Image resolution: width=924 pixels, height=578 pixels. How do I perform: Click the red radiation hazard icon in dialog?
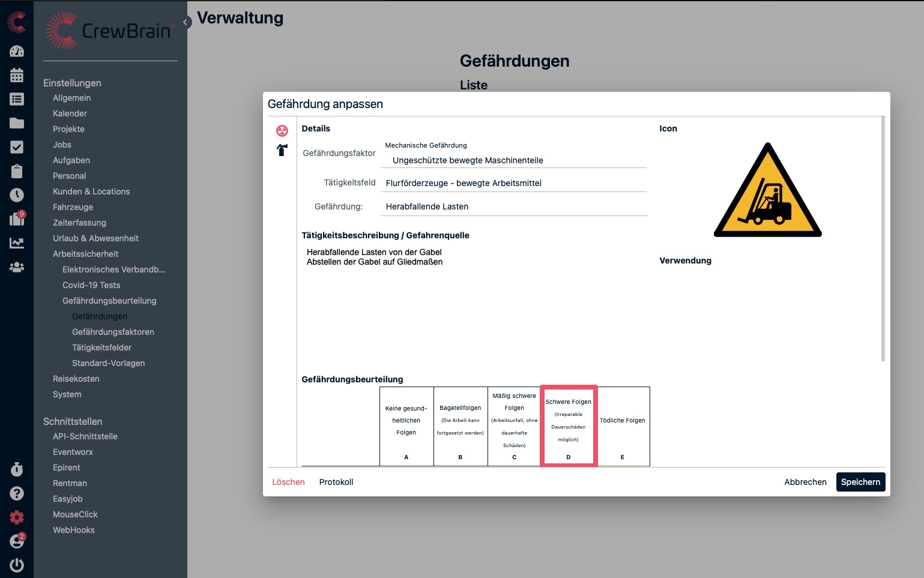pyautogui.click(x=282, y=131)
